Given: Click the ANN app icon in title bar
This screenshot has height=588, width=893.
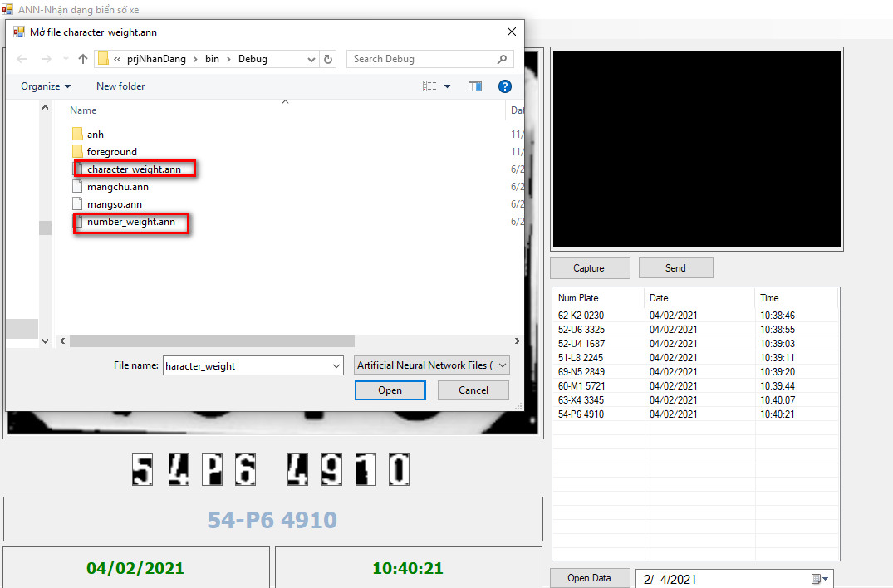Looking at the screenshot, I should (x=7, y=10).
